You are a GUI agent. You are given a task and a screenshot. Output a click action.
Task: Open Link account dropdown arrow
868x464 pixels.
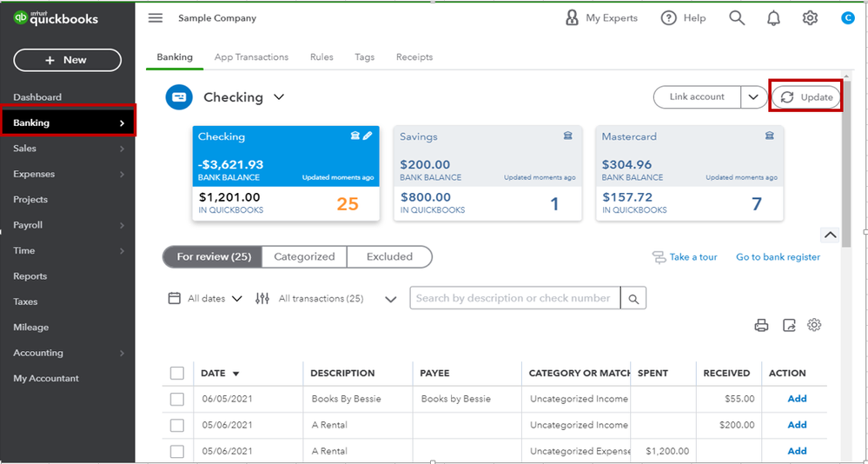click(x=752, y=97)
